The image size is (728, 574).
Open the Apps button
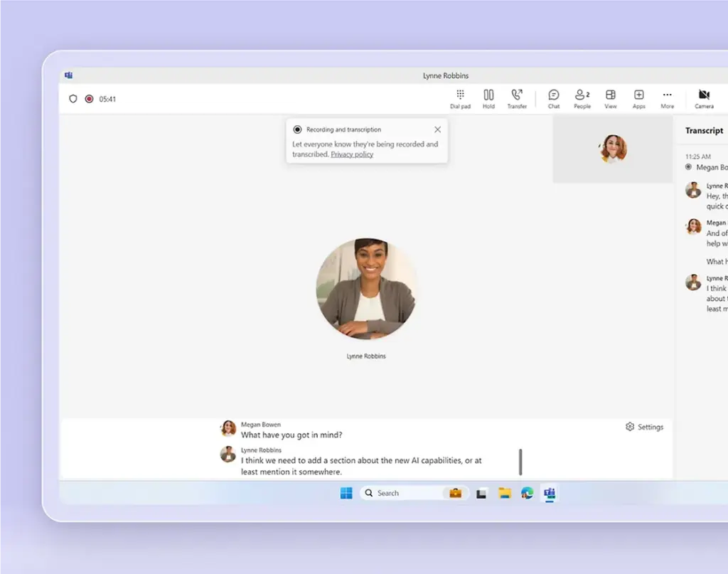pyautogui.click(x=639, y=99)
